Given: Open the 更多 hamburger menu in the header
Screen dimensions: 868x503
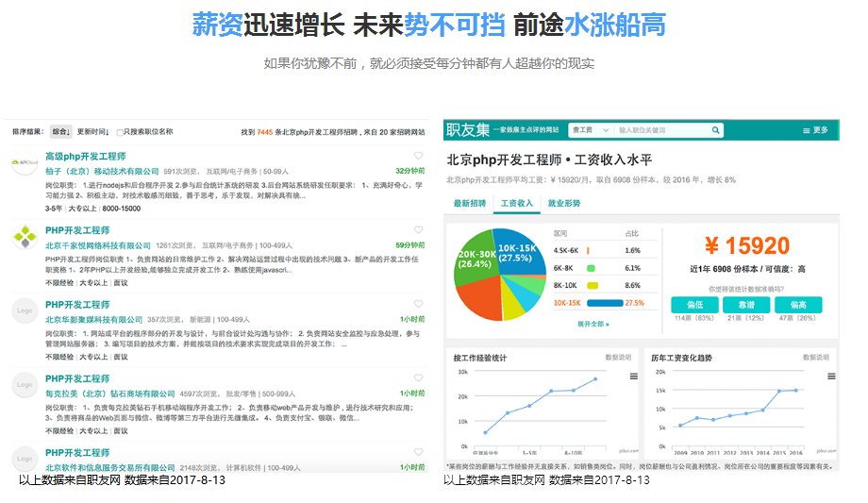Looking at the screenshot, I should coord(815,130).
